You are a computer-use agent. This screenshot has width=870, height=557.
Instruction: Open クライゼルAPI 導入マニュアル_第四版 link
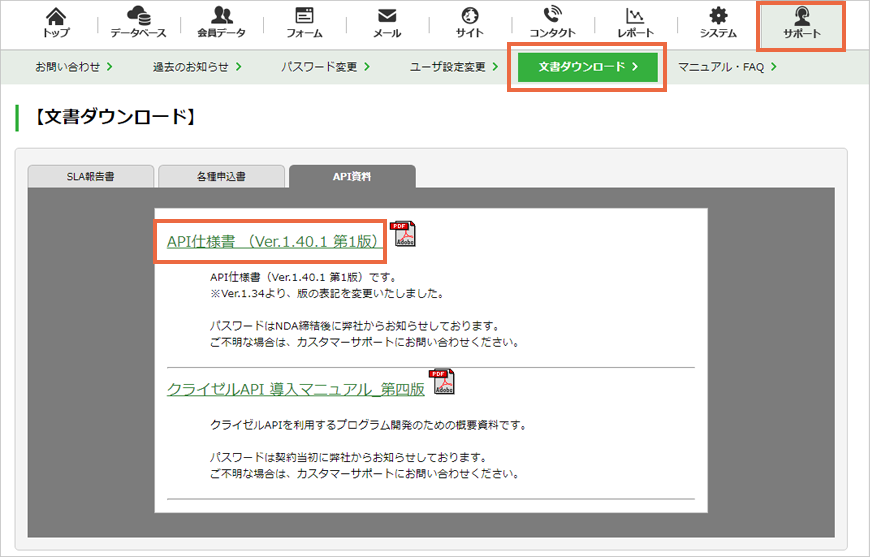coord(296,389)
